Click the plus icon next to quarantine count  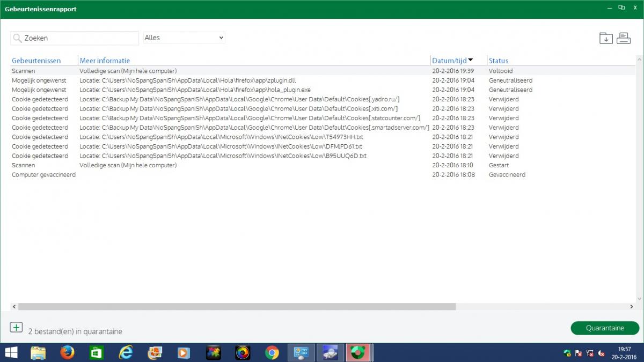pyautogui.click(x=16, y=327)
